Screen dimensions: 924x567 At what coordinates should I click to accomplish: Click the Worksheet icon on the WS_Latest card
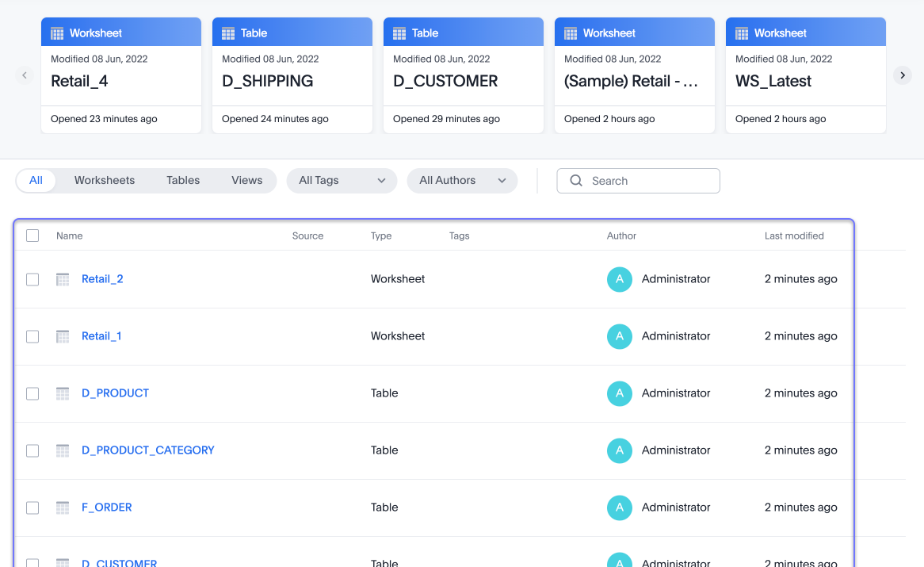click(x=742, y=33)
